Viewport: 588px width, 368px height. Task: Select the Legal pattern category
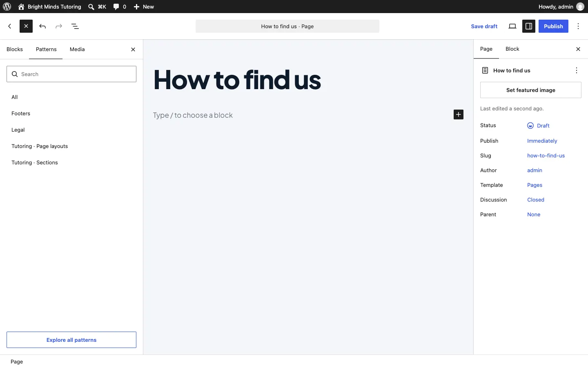[x=71, y=130]
